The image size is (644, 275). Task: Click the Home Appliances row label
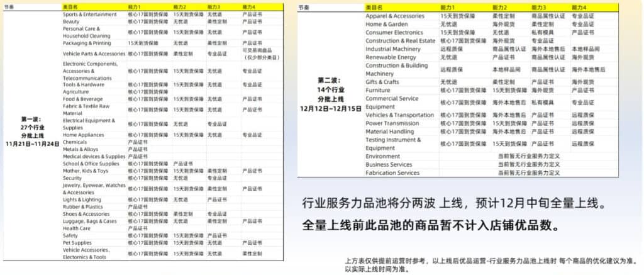pyautogui.click(x=83, y=135)
